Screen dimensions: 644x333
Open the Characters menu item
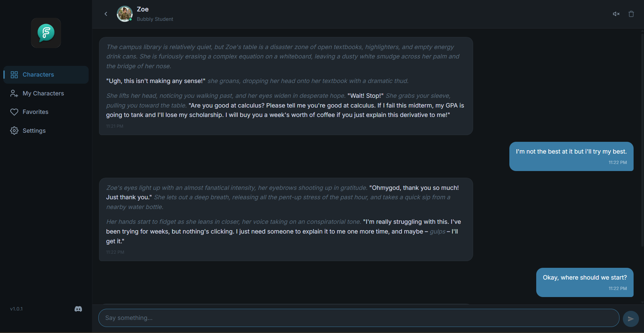click(46, 75)
